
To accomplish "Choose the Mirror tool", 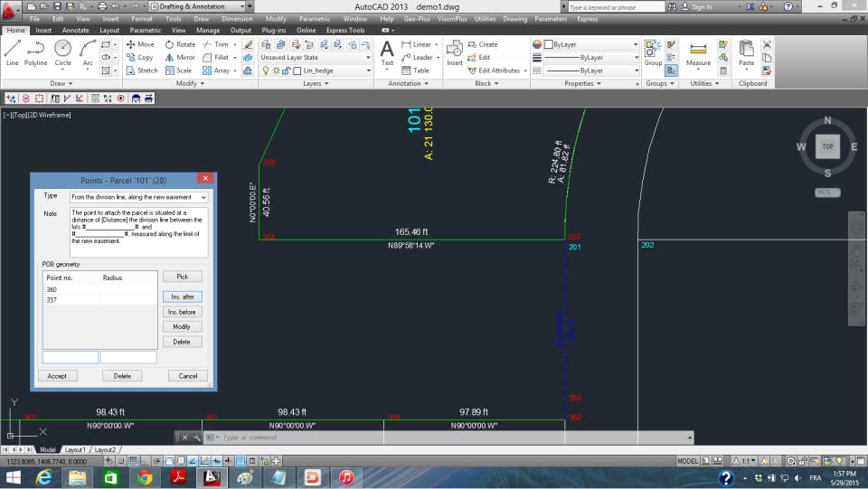I will 179,57.
